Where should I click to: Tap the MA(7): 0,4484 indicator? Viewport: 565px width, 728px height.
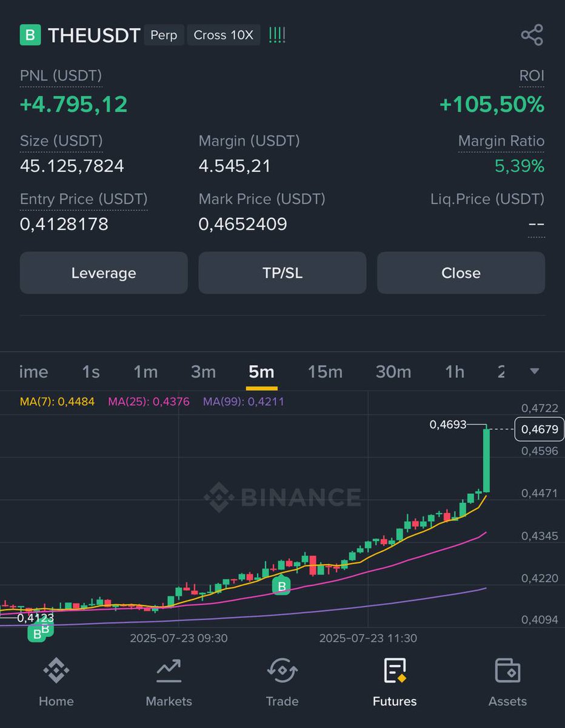[58, 402]
